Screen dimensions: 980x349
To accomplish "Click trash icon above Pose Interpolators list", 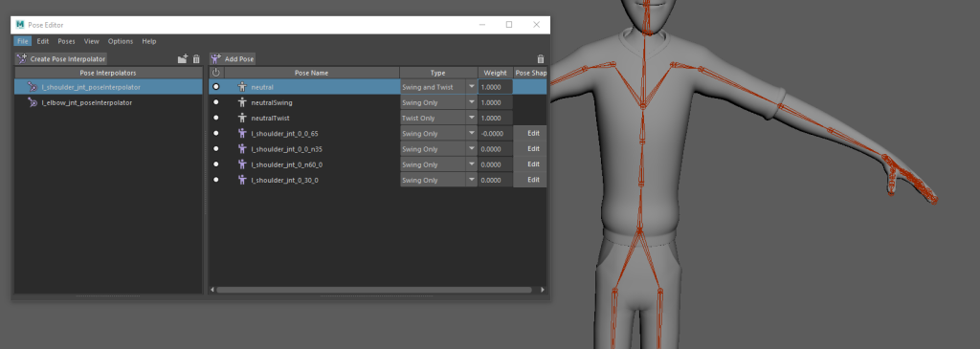I will point(196,58).
